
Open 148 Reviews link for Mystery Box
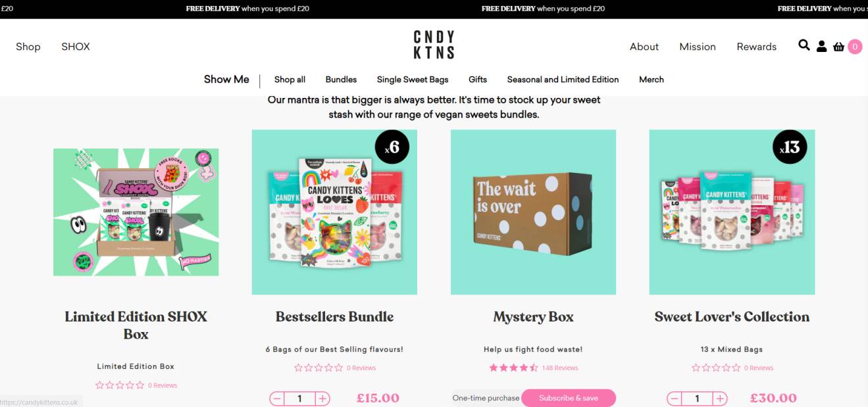click(560, 368)
